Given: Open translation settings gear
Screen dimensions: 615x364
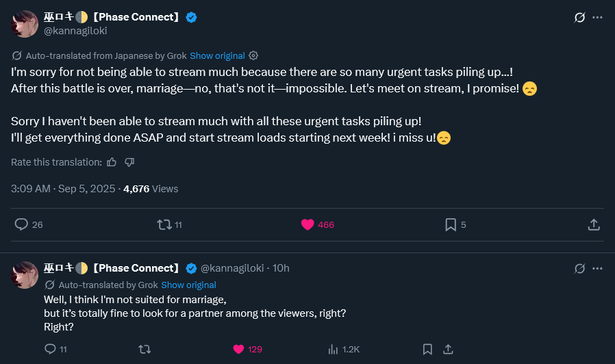Looking at the screenshot, I should (x=253, y=55).
